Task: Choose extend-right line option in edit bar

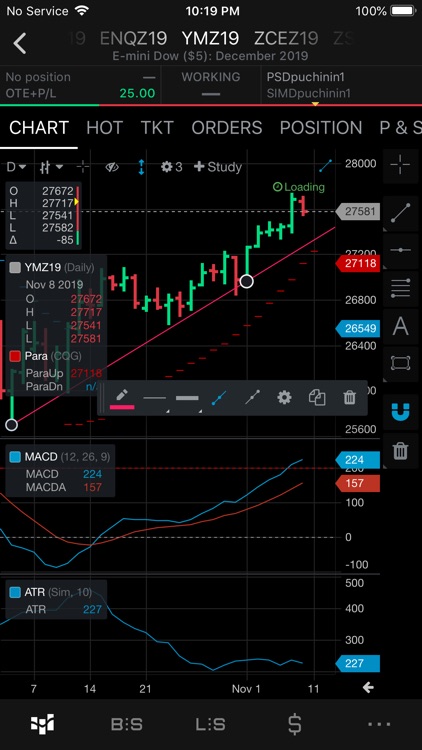Action: [x=252, y=397]
